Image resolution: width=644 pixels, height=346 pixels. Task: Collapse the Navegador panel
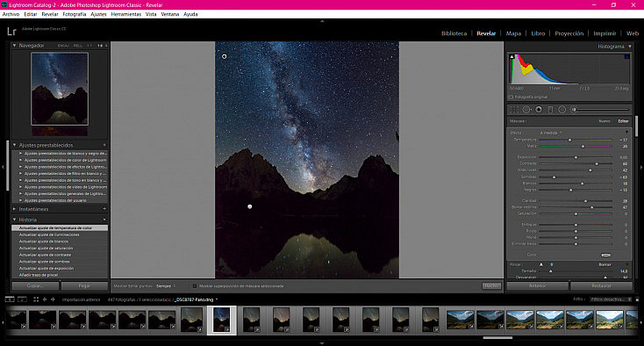pyautogui.click(x=14, y=45)
